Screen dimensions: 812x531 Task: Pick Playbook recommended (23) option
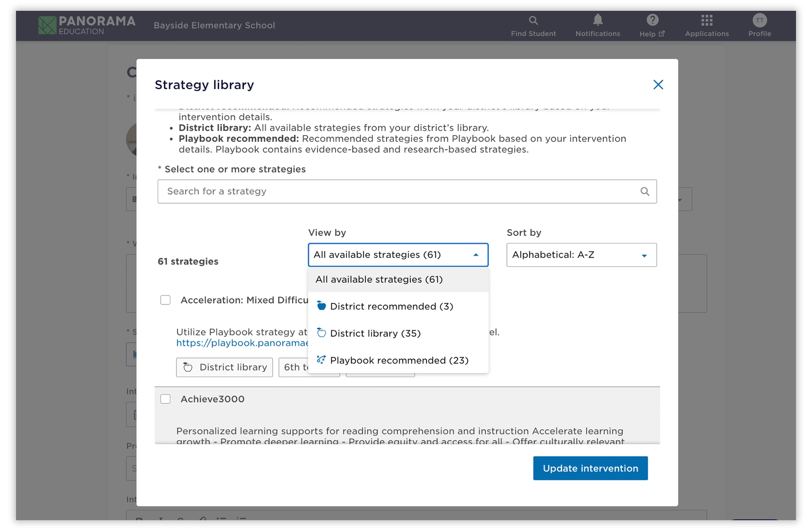tap(399, 360)
